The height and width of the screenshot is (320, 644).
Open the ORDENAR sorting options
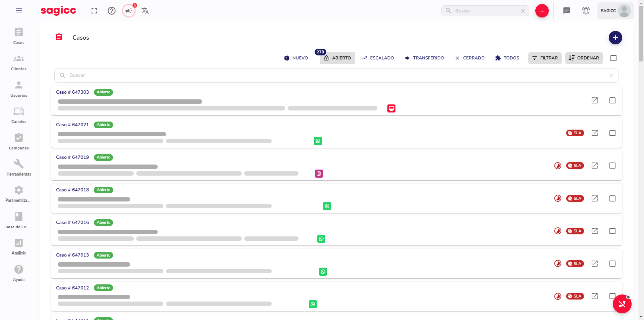point(584,58)
